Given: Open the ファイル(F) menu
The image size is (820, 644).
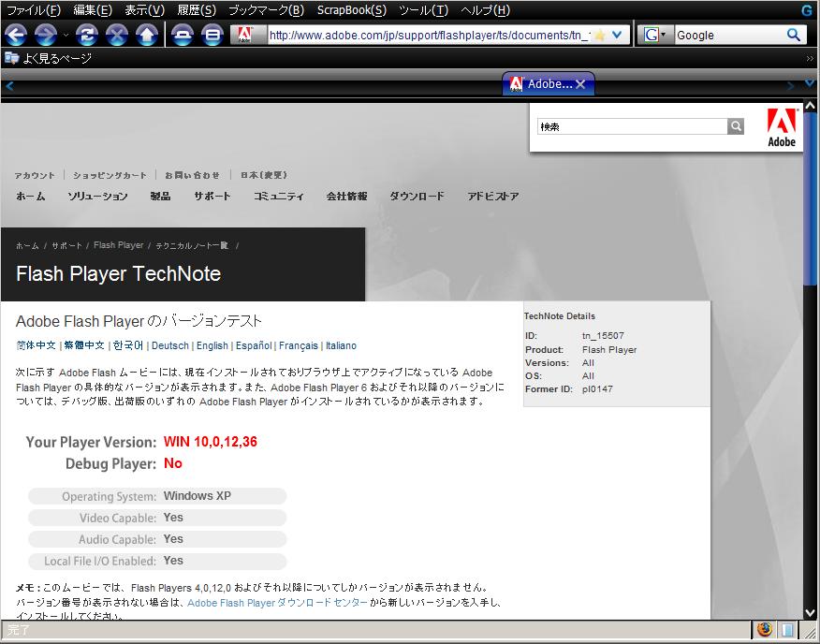Looking at the screenshot, I should pyautogui.click(x=34, y=10).
